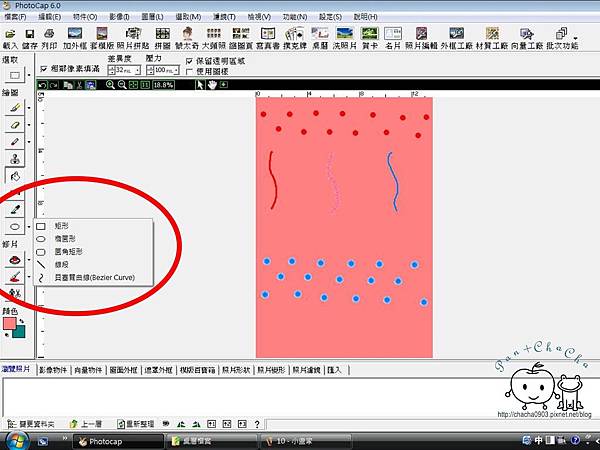Open the 圖層(L) menu

tap(152, 17)
